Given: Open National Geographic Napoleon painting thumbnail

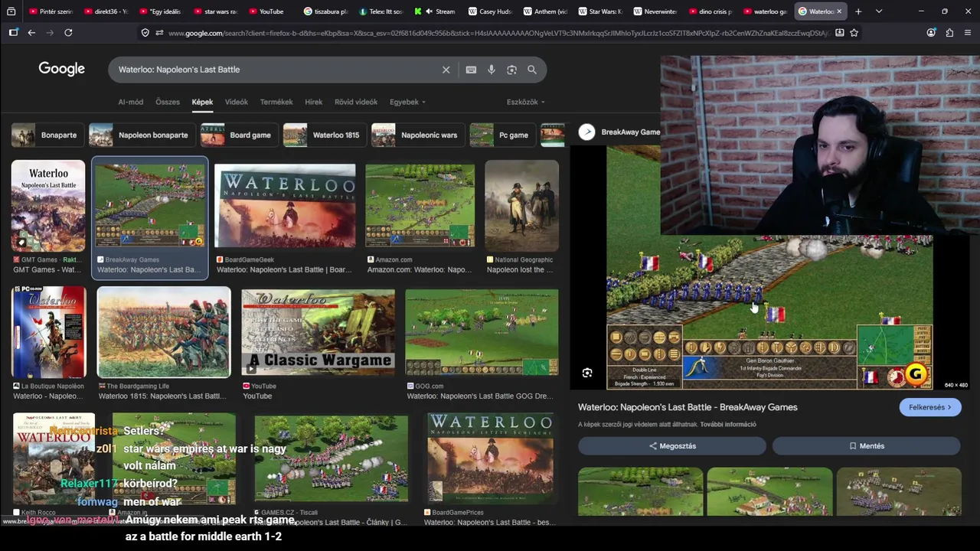Looking at the screenshot, I should (x=521, y=205).
